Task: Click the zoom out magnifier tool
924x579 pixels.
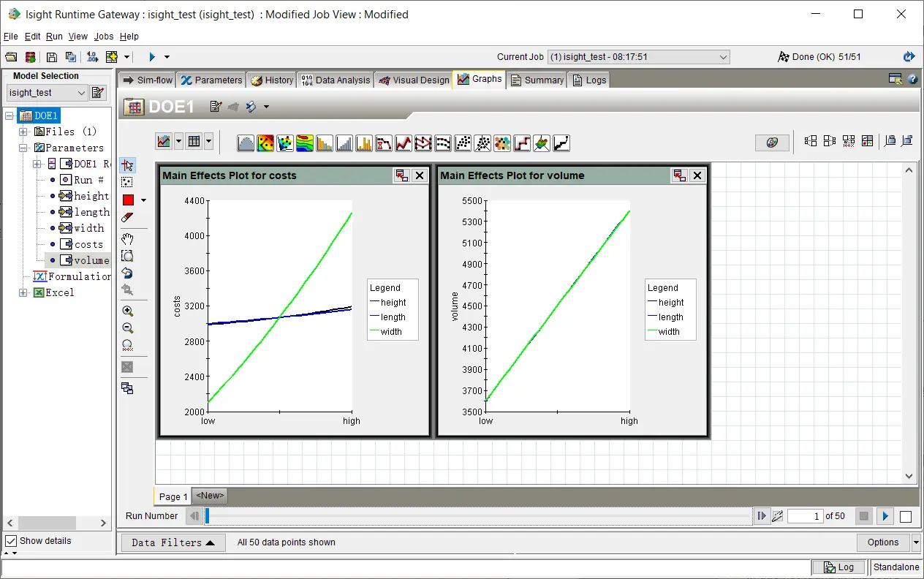Action: 127,328
